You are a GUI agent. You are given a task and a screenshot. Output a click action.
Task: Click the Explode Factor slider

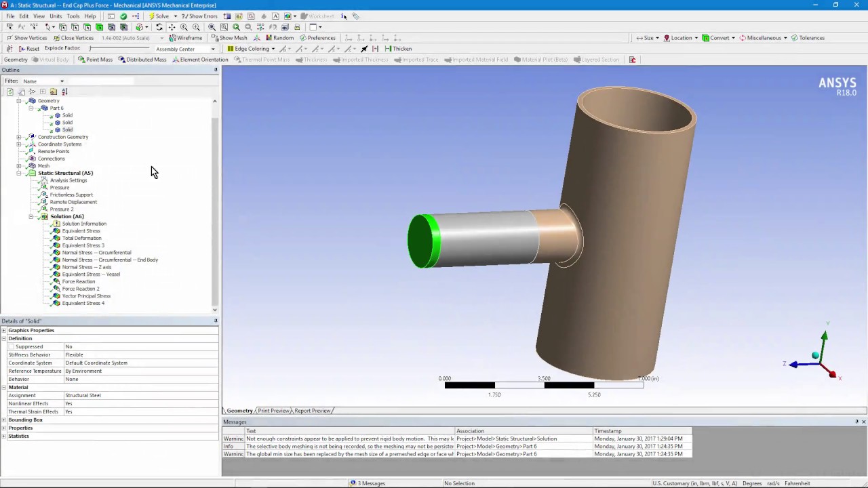click(118, 49)
